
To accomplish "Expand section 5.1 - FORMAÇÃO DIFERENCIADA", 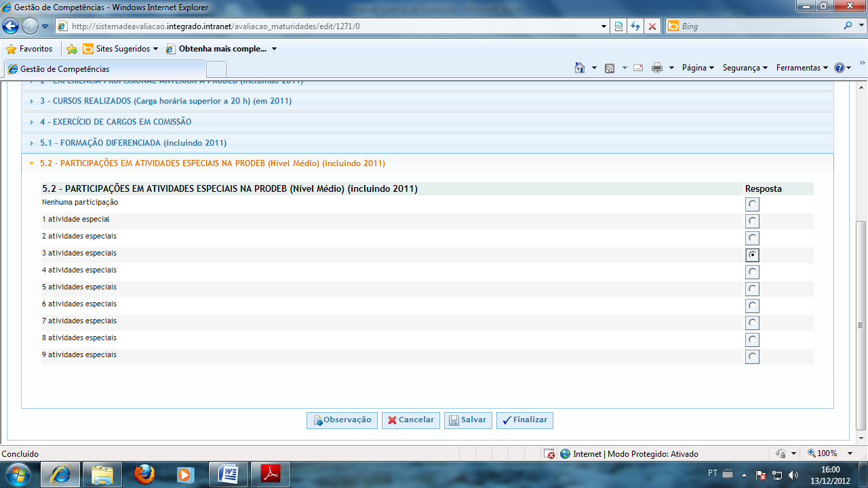I will (x=427, y=143).
